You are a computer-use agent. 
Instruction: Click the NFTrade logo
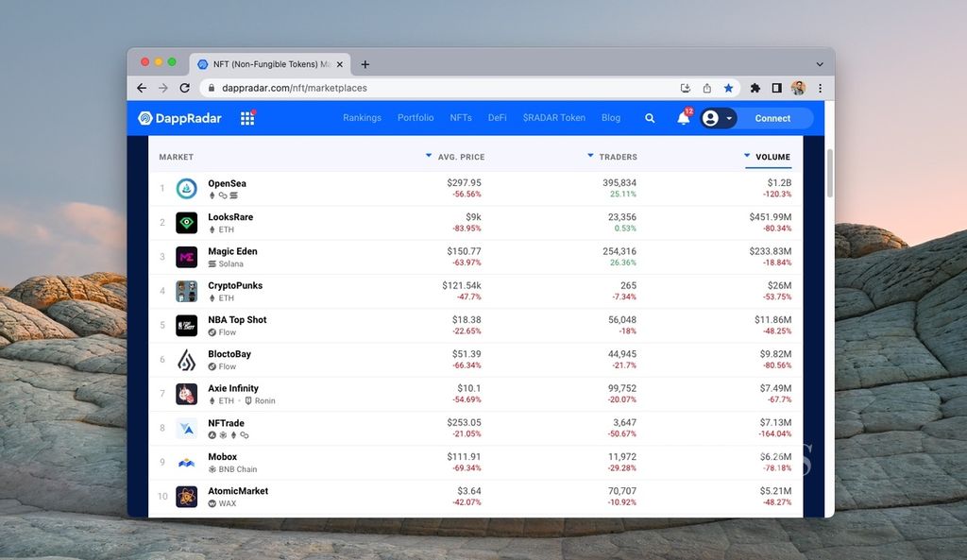[186, 428]
